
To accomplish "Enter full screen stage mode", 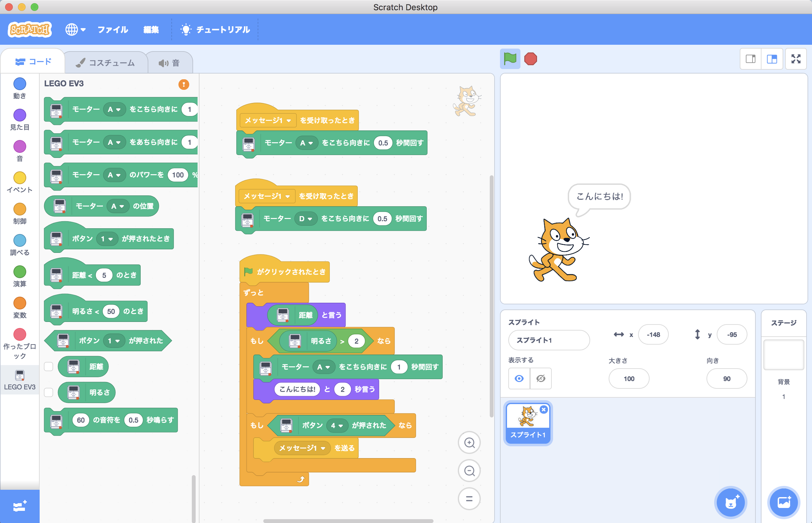I will point(796,59).
